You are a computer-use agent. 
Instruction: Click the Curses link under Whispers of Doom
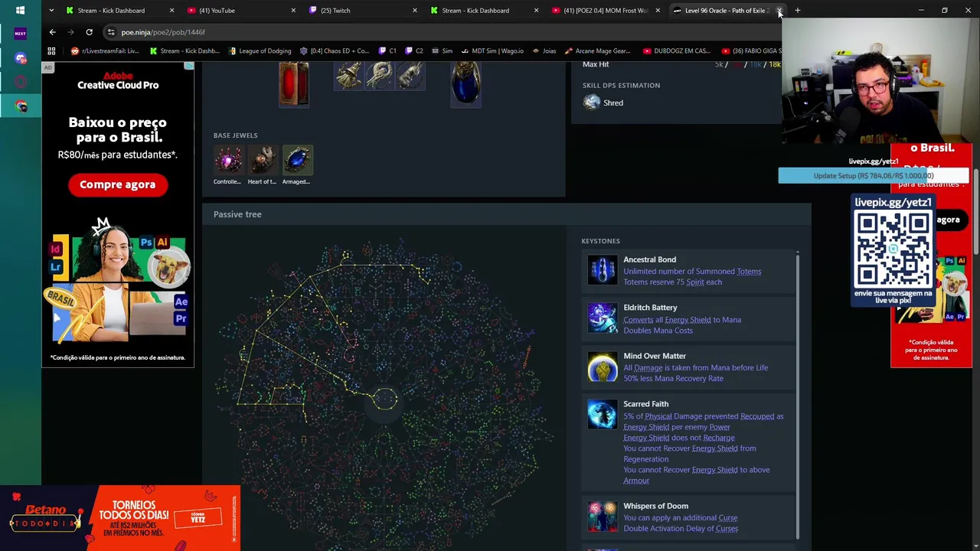pyautogui.click(x=727, y=529)
